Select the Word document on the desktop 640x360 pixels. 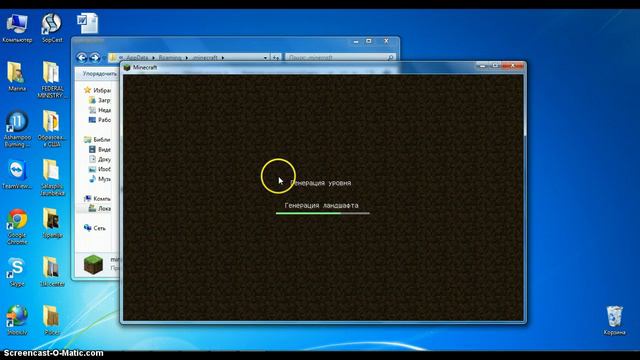pyautogui.click(x=87, y=23)
